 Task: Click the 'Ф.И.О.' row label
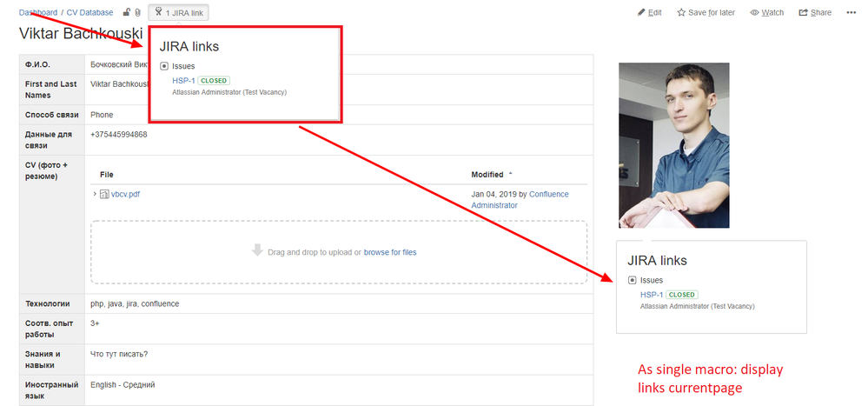[x=37, y=64]
